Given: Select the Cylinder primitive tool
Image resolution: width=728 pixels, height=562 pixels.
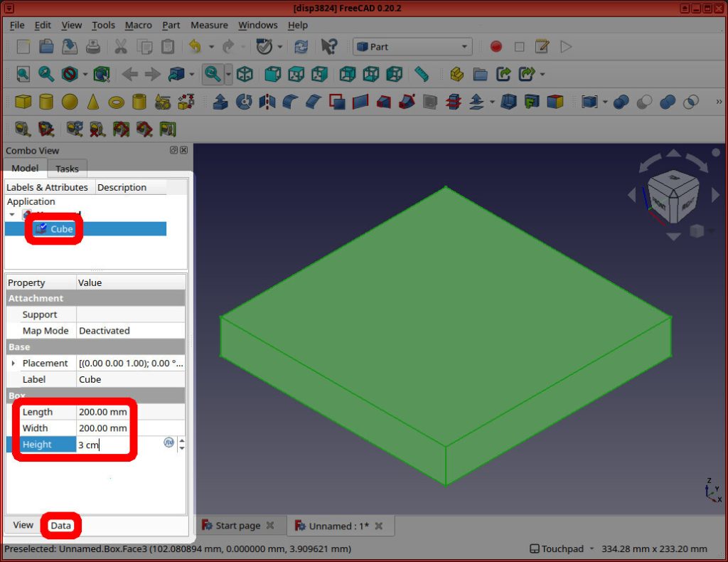Looking at the screenshot, I should click(45, 102).
